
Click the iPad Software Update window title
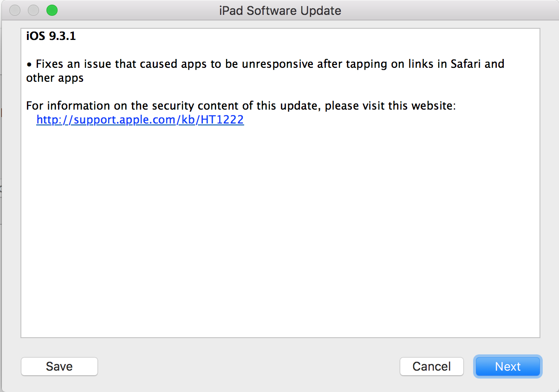point(280,11)
